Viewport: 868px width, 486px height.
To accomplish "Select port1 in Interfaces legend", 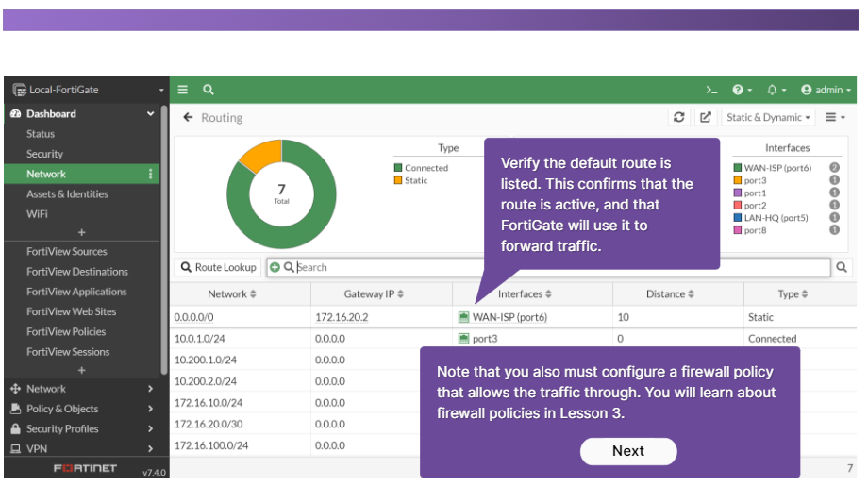I will (x=756, y=193).
